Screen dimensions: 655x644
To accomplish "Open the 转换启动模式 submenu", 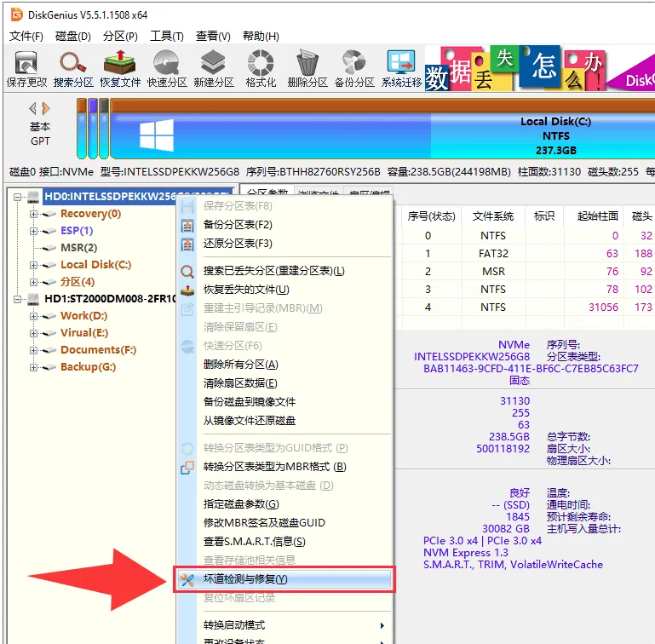I will coord(284,625).
